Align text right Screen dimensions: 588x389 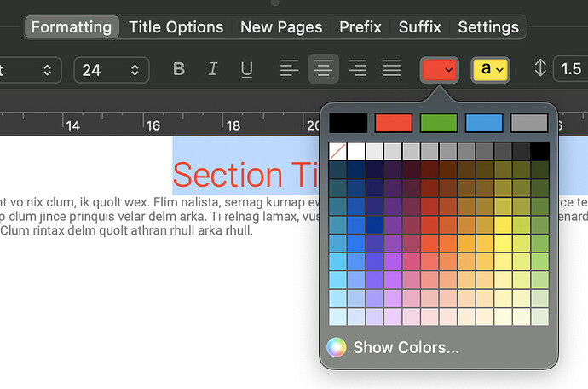(358, 69)
